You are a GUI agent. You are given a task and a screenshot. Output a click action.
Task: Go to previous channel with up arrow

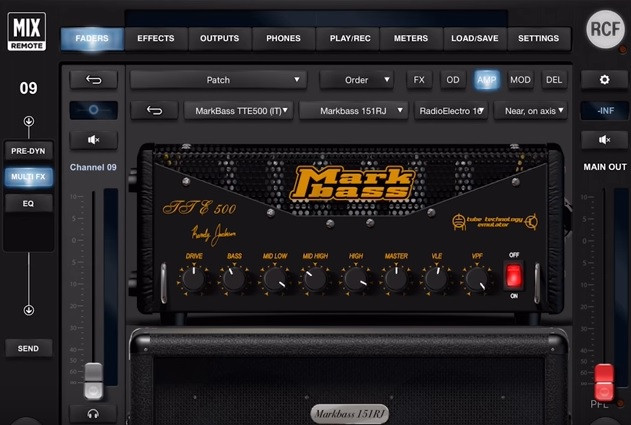tap(29, 121)
